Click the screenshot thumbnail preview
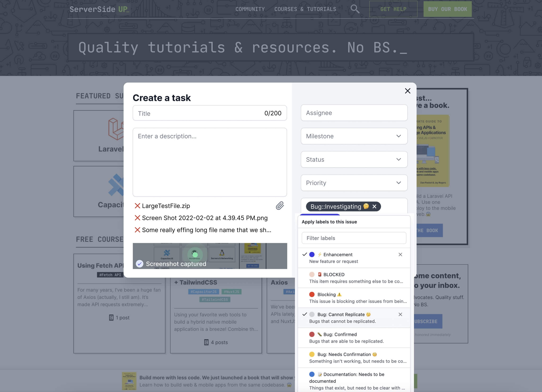Image resolution: width=542 pixels, height=392 pixels. [209, 256]
